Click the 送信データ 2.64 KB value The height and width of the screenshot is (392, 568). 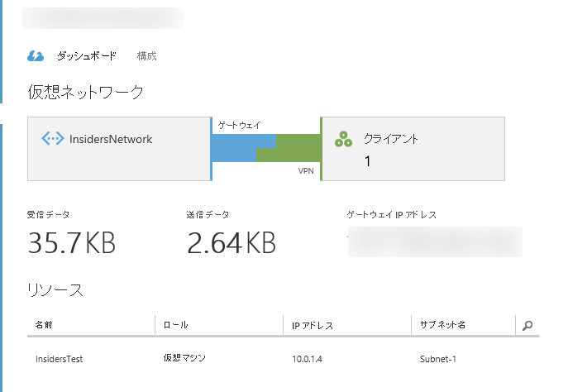231,242
